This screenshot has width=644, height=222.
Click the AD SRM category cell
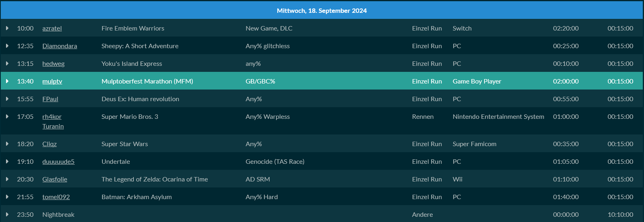(258, 179)
